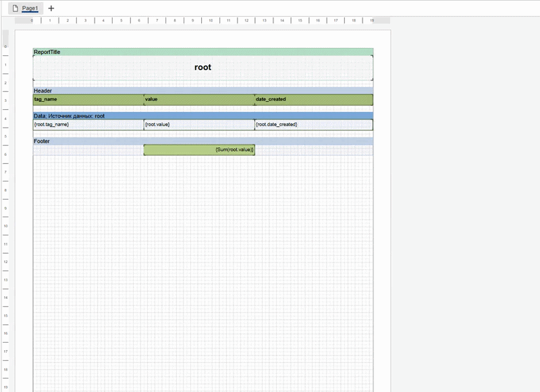This screenshot has width=540, height=392.
Task: Click the add new page plus icon
Action: click(51, 8)
